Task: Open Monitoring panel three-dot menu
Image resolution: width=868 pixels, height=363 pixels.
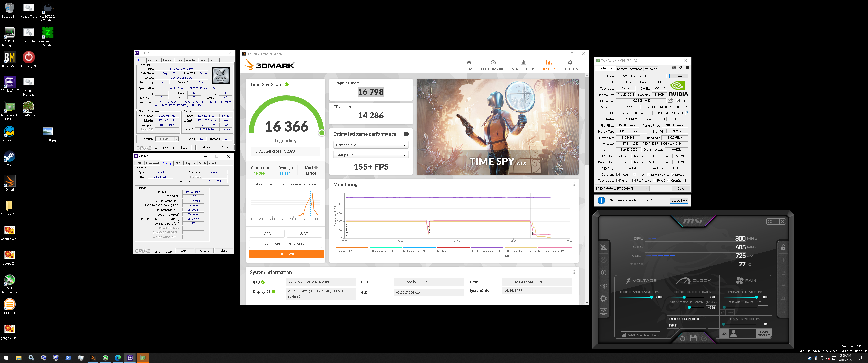Action: [574, 184]
